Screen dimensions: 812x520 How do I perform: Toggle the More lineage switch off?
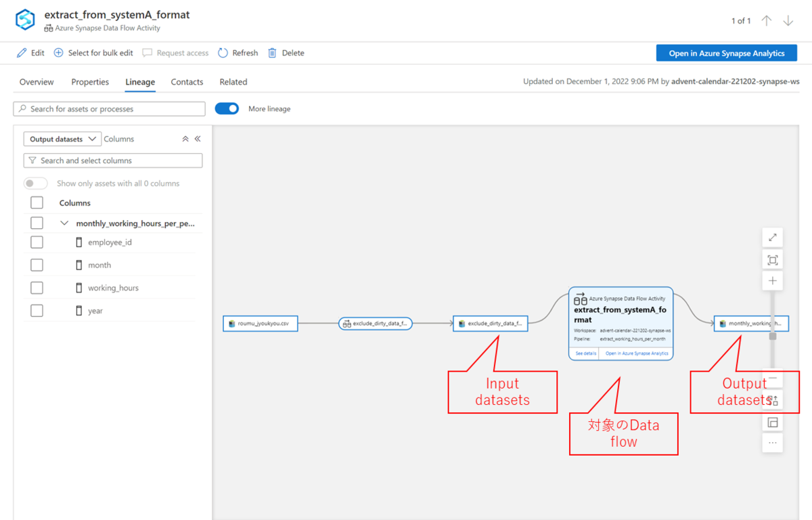click(227, 108)
